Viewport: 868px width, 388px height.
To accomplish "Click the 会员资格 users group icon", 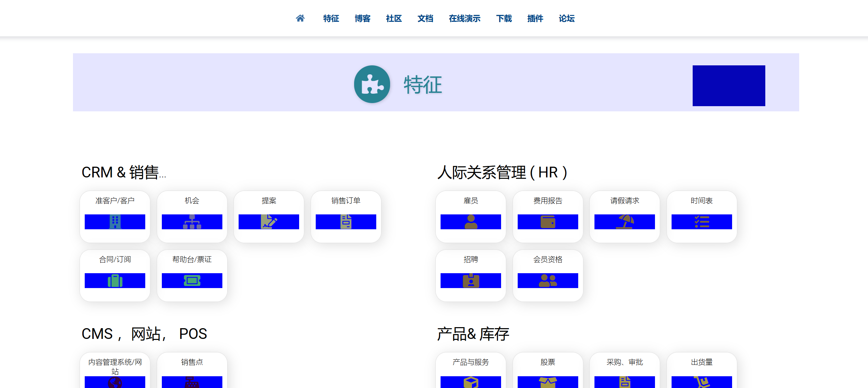I will 548,280.
